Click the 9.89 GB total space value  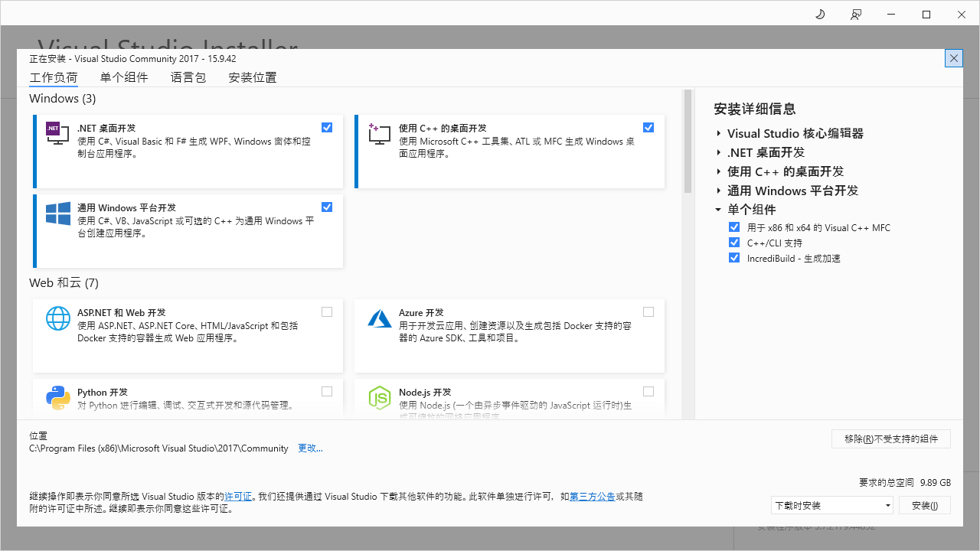936,483
